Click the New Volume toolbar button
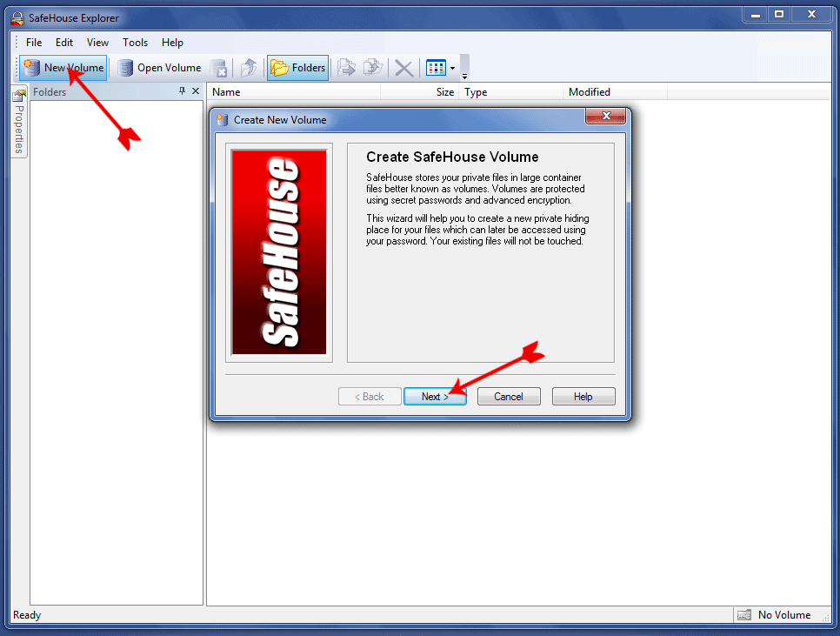Image resolution: width=840 pixels, height=636 pixels. pyautogui.click(x=63, y=68)
